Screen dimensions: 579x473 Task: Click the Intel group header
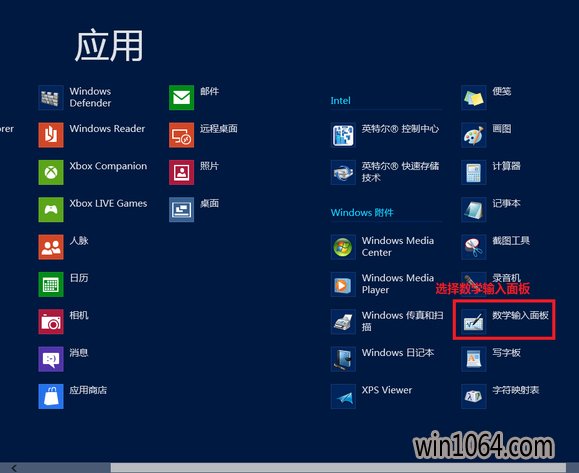click(x=340, y=100)
